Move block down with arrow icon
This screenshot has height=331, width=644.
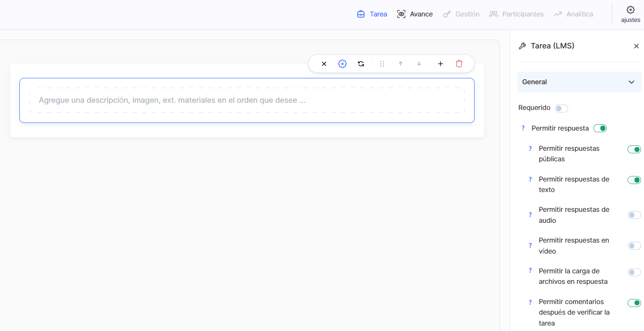(419, 64)
